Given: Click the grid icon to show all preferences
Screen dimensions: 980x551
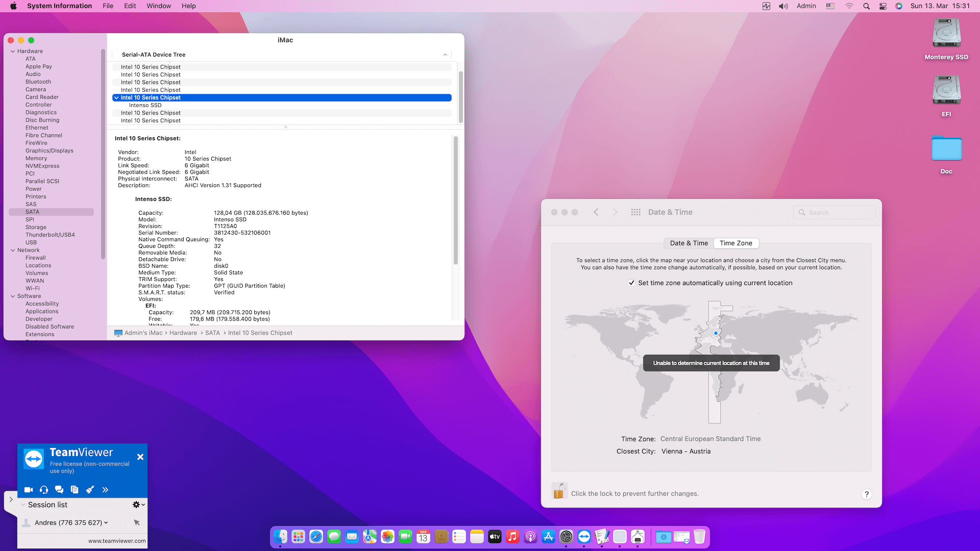Looking at the screenshot, I should tap(635, 212).
